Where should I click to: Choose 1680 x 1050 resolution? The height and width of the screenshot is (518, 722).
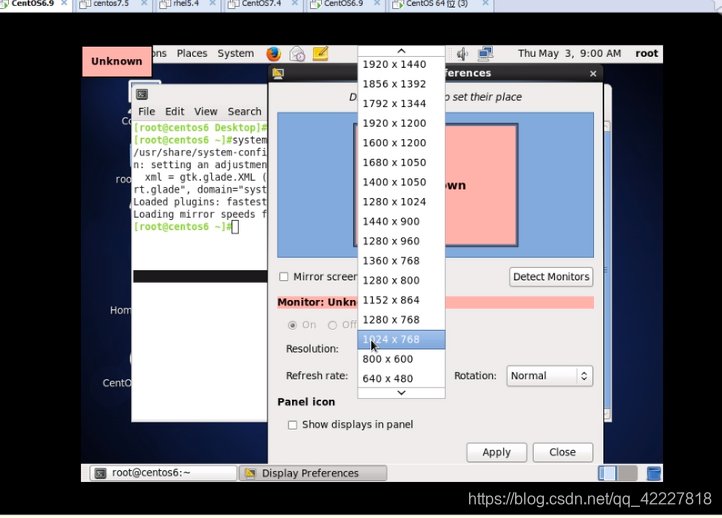pyautogui.click(x=401, y=163)
